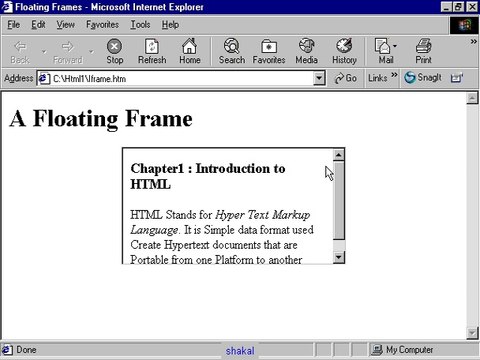Screen dimensions: 480x360
Task: Click the SnagIt window capture icon
Action: tap(456, 78)
